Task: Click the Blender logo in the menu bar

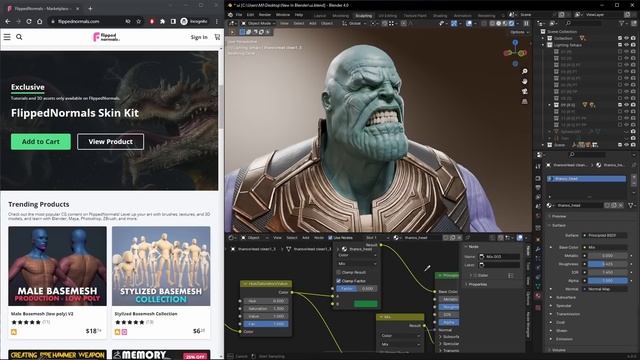Action: click(231, 15)
